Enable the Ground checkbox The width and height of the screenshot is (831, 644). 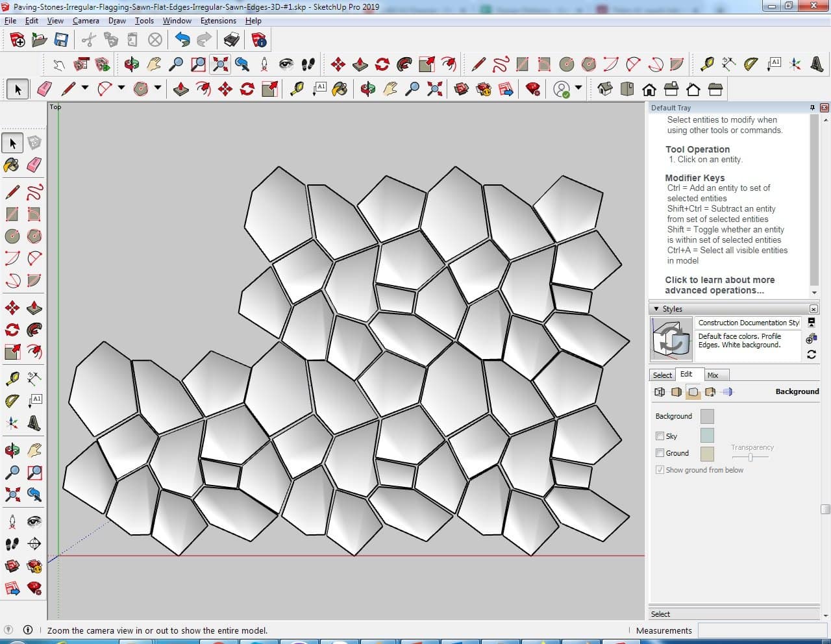660,453
